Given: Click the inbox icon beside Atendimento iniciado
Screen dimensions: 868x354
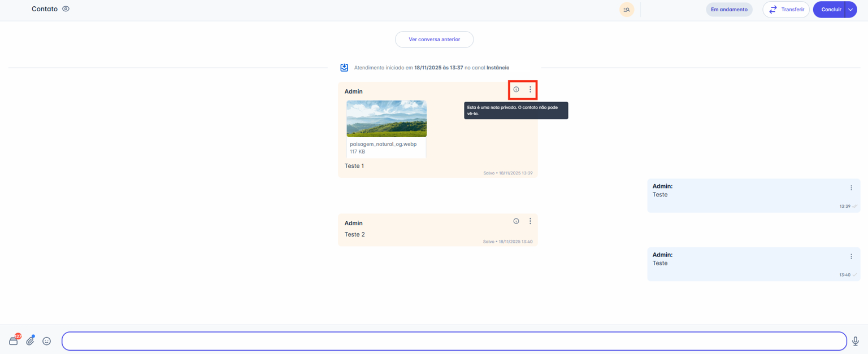Looking at the screenshot, I should pos(344,68).
